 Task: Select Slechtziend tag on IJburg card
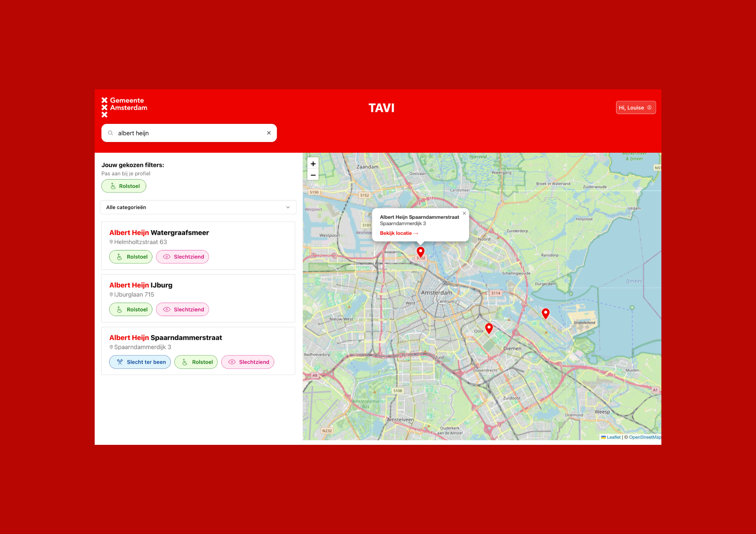click(x=183, y=309)
